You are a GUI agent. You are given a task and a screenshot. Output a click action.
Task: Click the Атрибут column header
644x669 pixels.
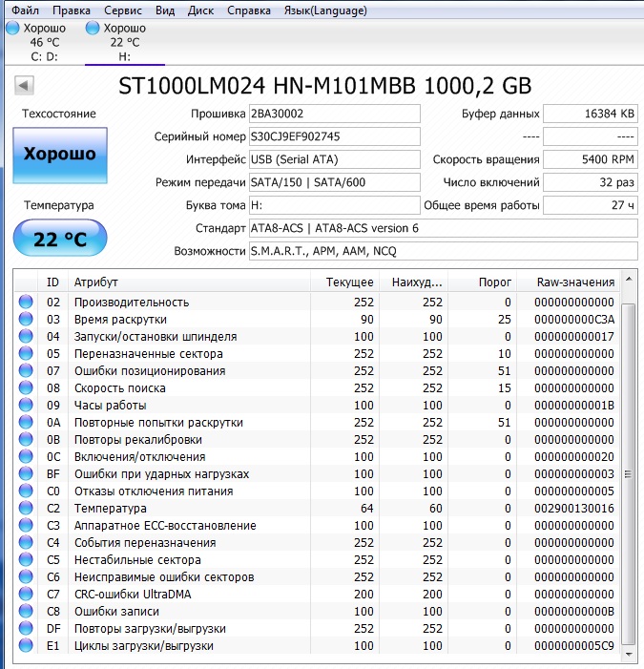tap(189, 282)
